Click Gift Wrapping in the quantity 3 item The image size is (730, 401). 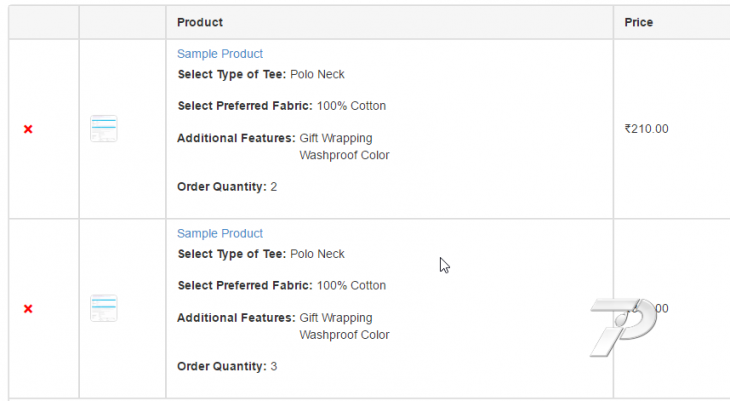click(336, 318)
